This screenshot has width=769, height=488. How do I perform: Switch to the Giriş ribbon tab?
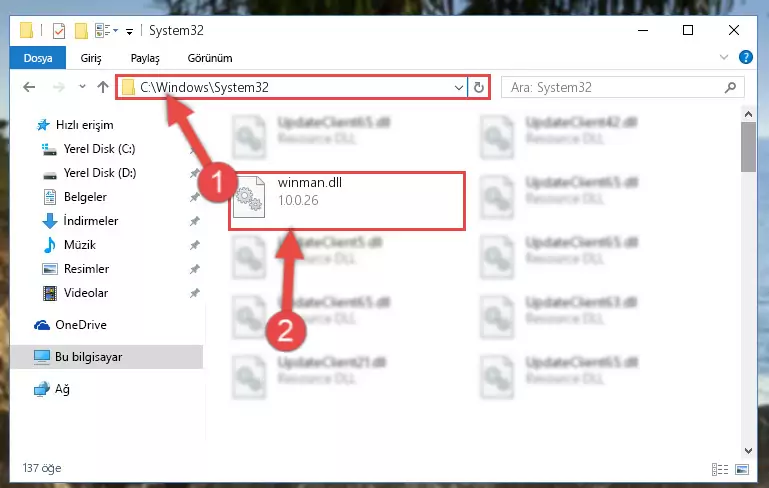click(91, 58)
